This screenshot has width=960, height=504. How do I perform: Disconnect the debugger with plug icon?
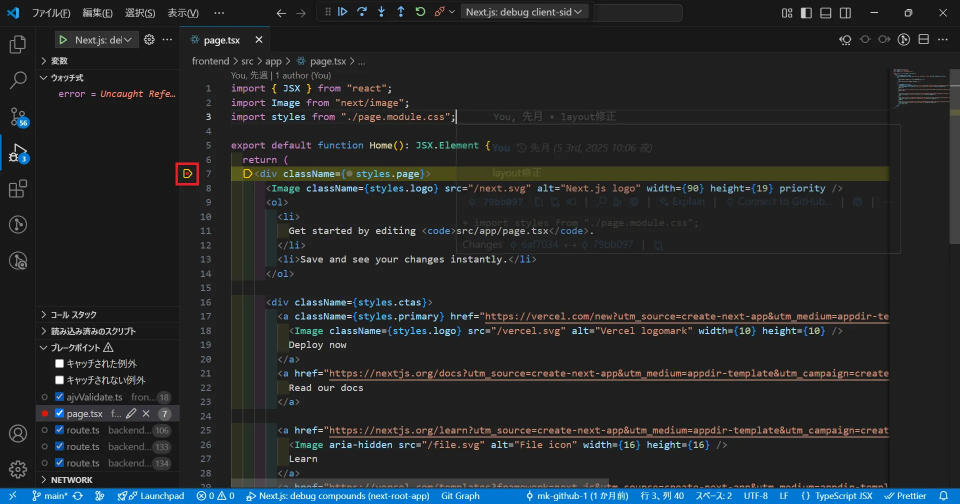tap(439, 12)
